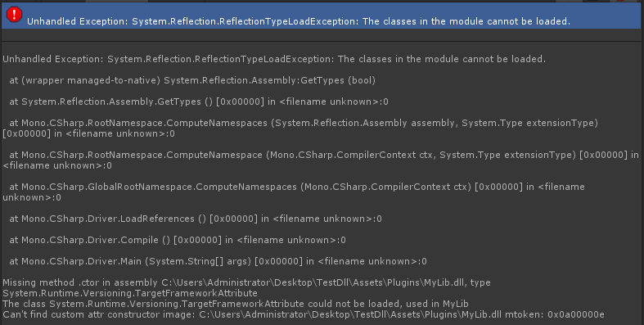Click the red error icon in the console

click(x=14, y=15)
